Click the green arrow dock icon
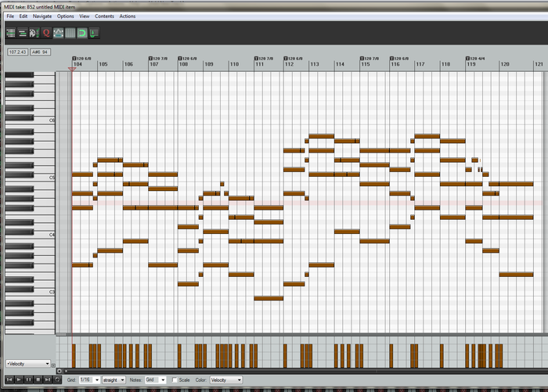Image resolution: width=548 pixels, height=392 pixels. pyautogui.click(x=94, y=33)
